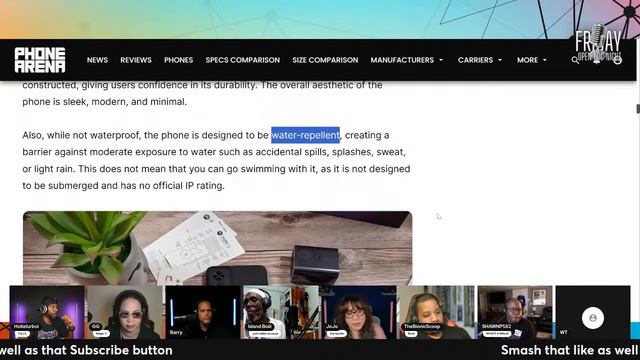Screen dimensions: 640x360
Task: Click the Manufacturers menu label
Action: 402,60
